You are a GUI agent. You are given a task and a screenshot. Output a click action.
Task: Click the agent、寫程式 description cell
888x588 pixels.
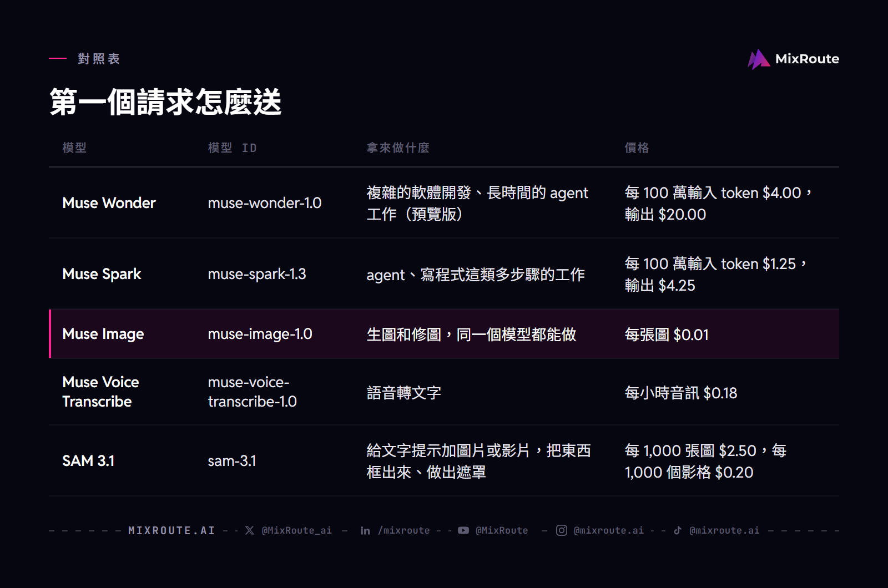pyautogui.click(x=476, y=275)
